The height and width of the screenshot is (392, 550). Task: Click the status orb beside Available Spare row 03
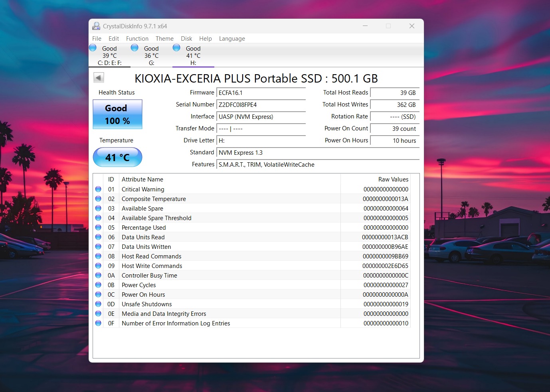pyautogui.click(x=98, y=208)
